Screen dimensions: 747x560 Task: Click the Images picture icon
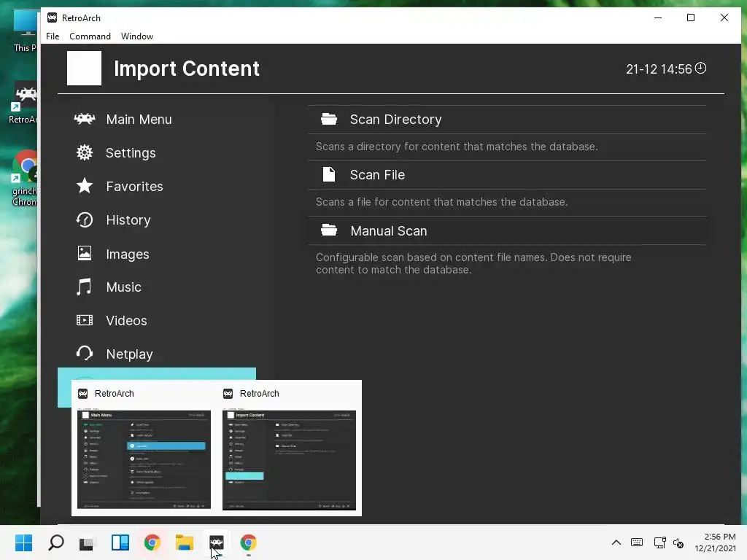pyautogui.click(x=85, y=253)
